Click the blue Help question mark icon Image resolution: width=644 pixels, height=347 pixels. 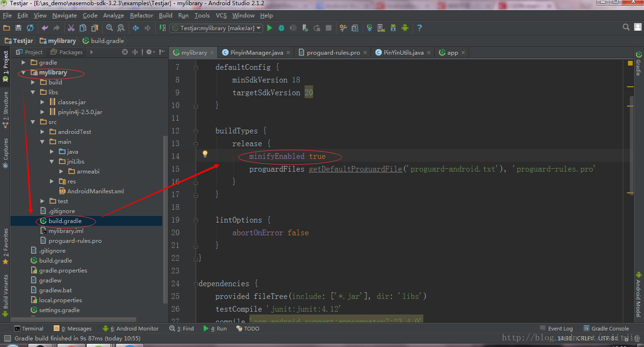coord(419,28)
